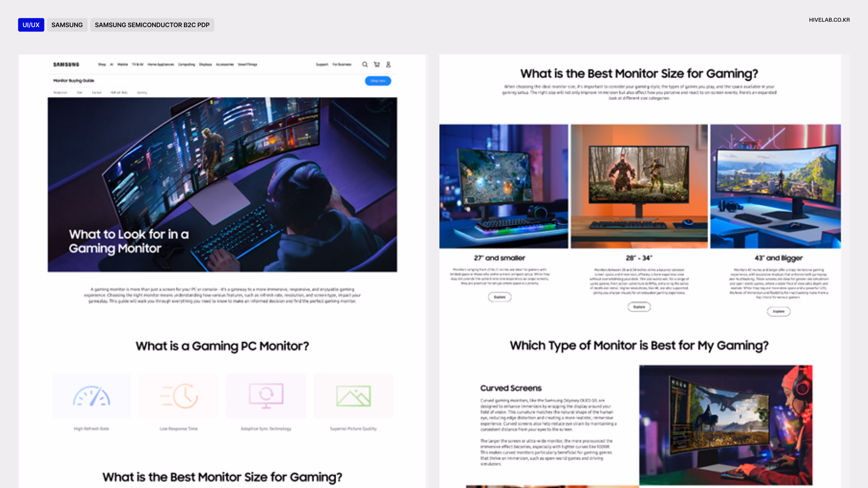Select the Adaptive Sync Technology monitor icon
This screenshot has width=868, height=488.
(x=266, y=396)
